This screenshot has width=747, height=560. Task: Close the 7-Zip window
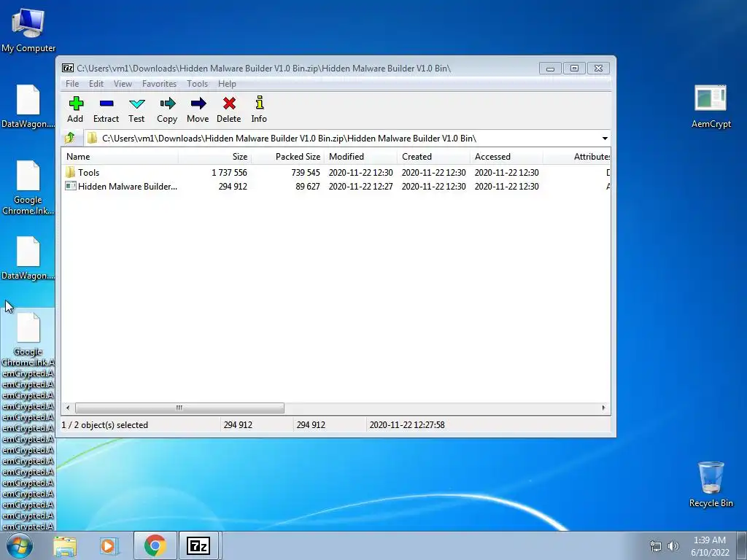pyautogui.click(x=598, y=69)
